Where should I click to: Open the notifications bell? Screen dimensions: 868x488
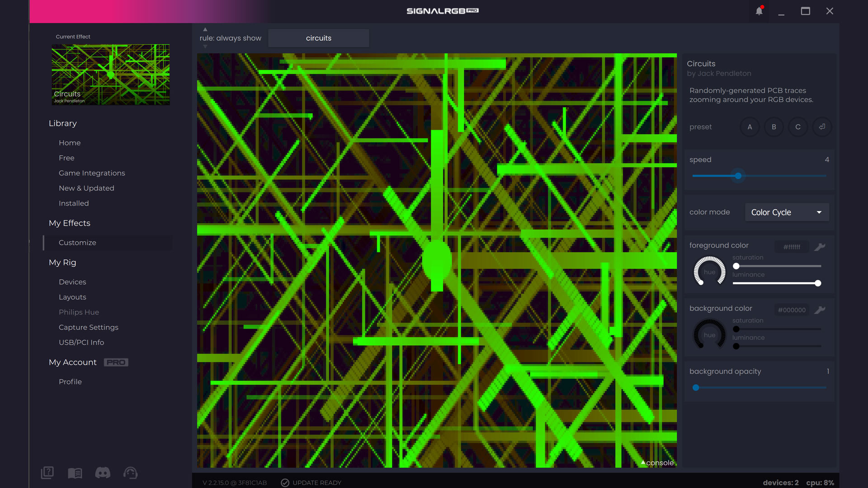[x=759, y=11]
